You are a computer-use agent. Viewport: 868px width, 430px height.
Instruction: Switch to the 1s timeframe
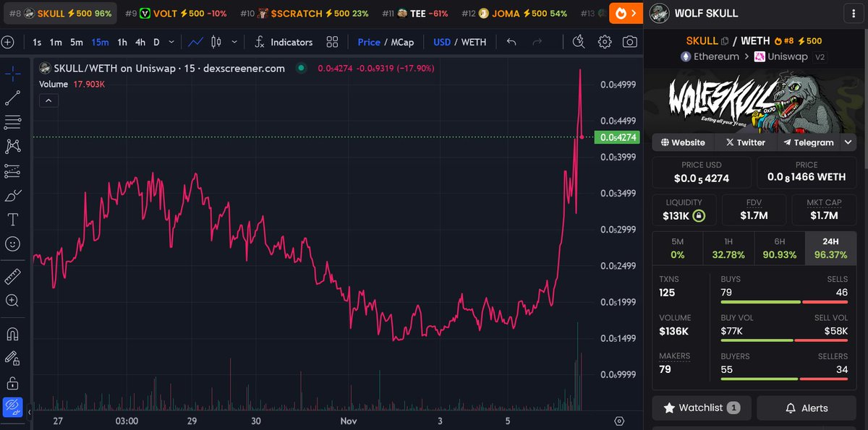[x=37, y=42]
